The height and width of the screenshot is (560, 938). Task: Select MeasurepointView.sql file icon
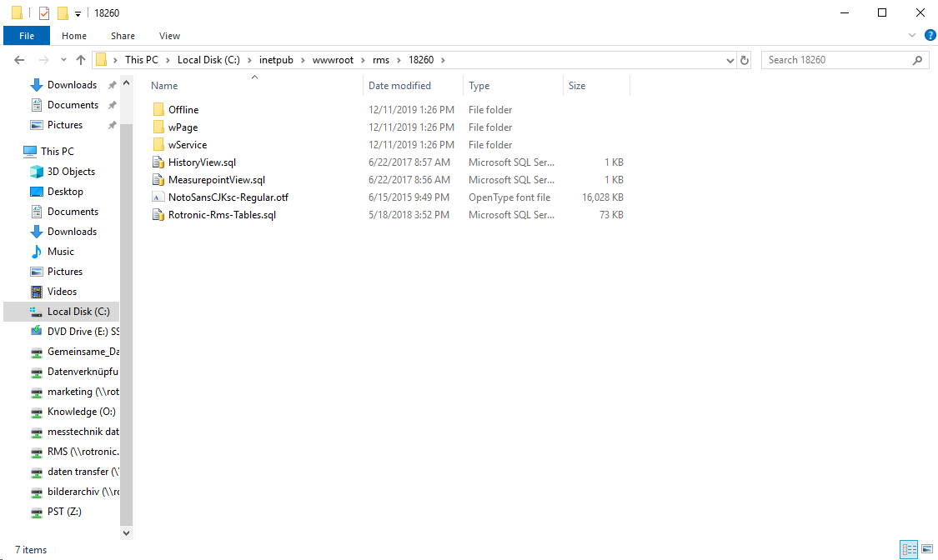point(158,179)
